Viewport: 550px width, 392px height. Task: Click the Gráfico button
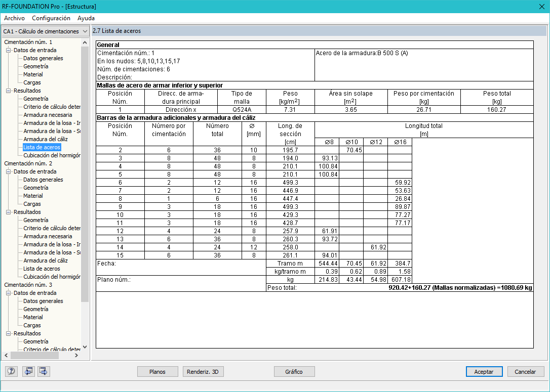tap(294, 372)
